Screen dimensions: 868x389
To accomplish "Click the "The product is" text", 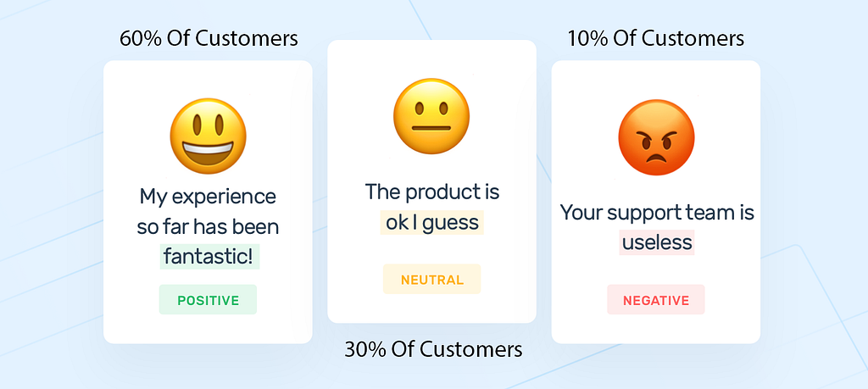I will pos(432,192).
